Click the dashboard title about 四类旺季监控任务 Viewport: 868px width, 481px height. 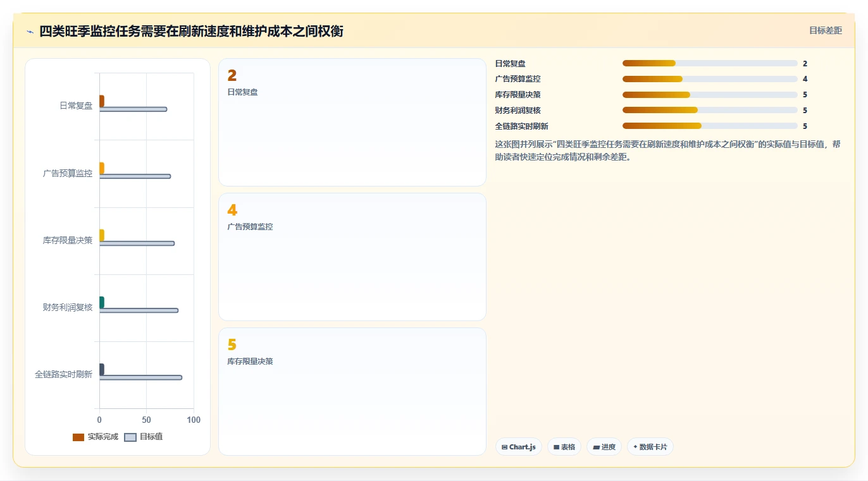pyautogui.click(x=191, y=31)
